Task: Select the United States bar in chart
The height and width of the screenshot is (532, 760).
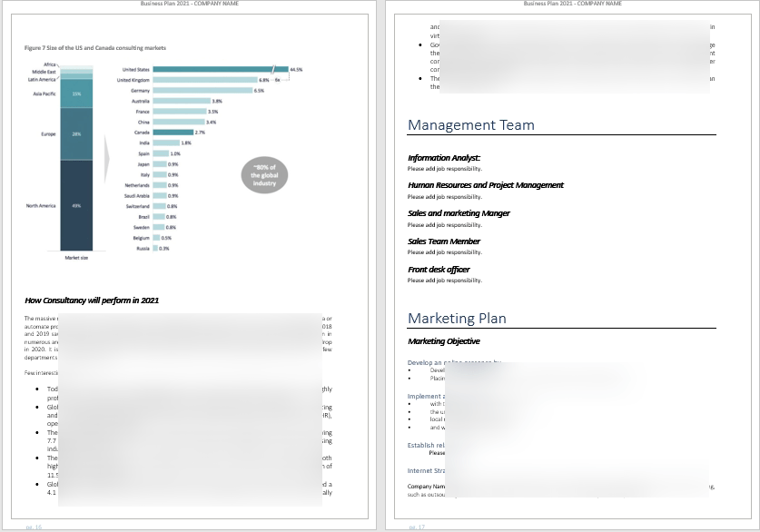Action: click(x=213, y=69)
